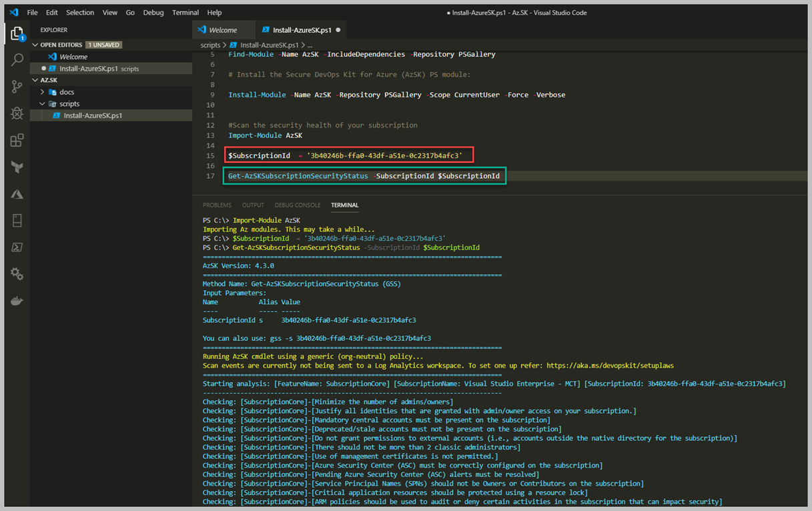Open the Debug menu
This screenshot has height=511, width=812.
pos(153,13)
